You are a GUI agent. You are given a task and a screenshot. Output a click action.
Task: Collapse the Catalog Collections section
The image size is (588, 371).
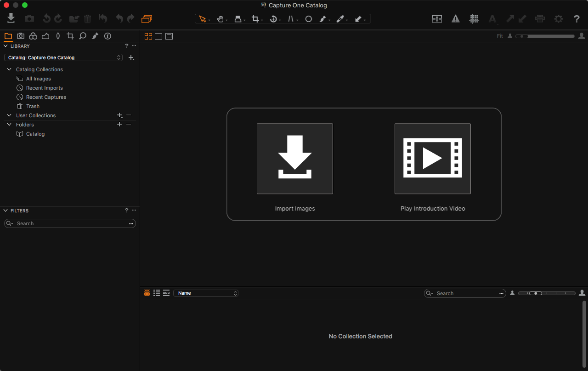(x=9, y=69)
